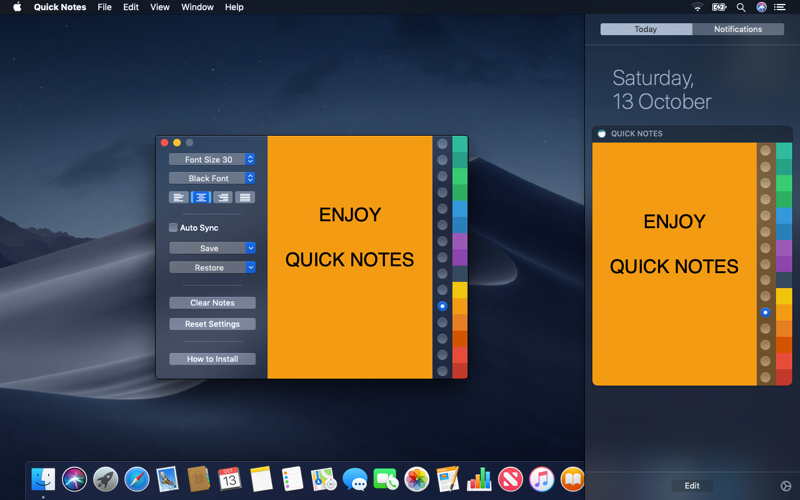
Task: Select yellow radio button in the widget
Action: pyautogui.click(x=765, y=296)
